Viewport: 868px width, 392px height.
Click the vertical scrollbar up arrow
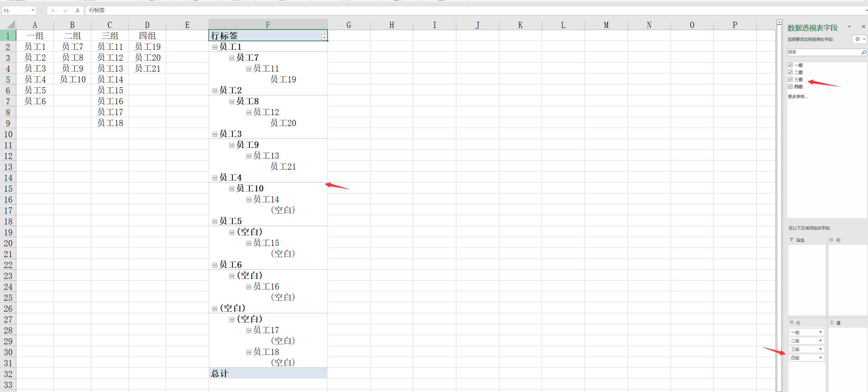[x=779, y=22]
